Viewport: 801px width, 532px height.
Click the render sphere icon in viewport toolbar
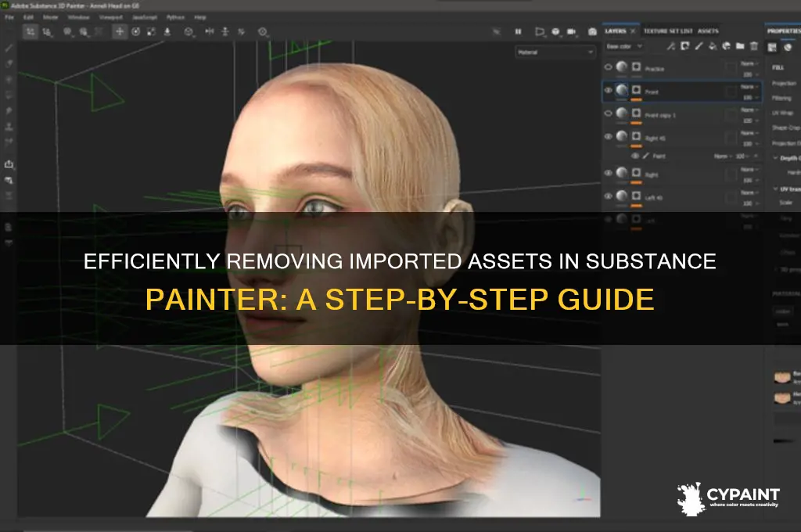click(x=556, y=31)
